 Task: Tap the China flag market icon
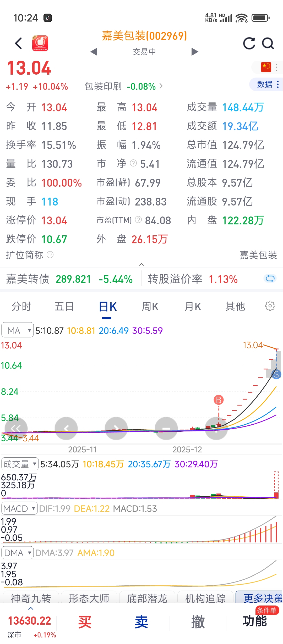coord(266,67)
